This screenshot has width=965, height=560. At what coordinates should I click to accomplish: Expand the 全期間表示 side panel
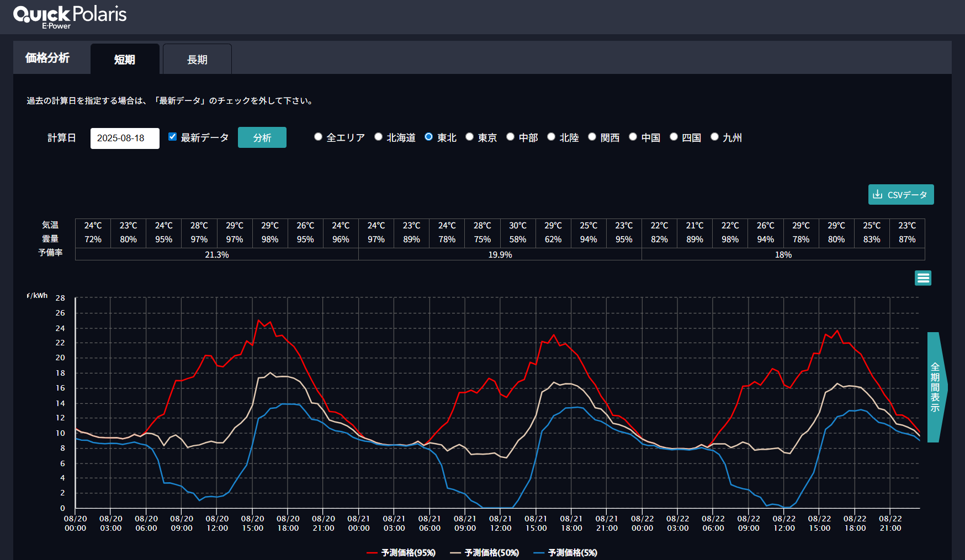tap(935, 387)
